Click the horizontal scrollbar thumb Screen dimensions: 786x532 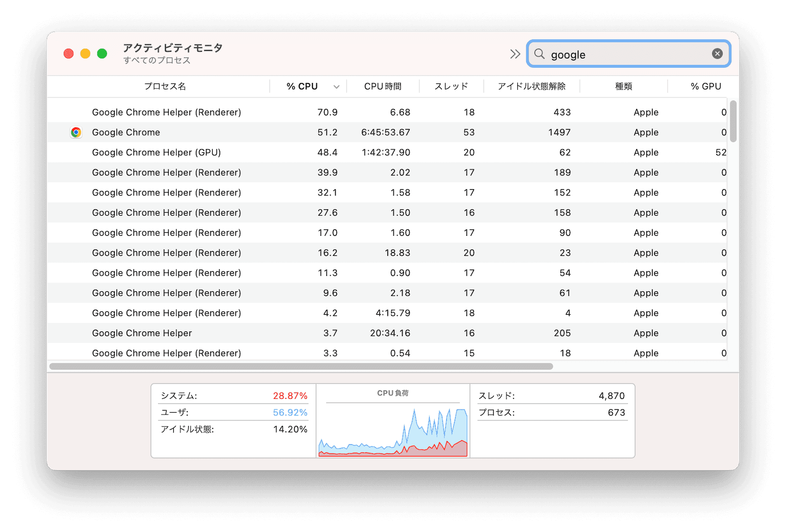301,366
